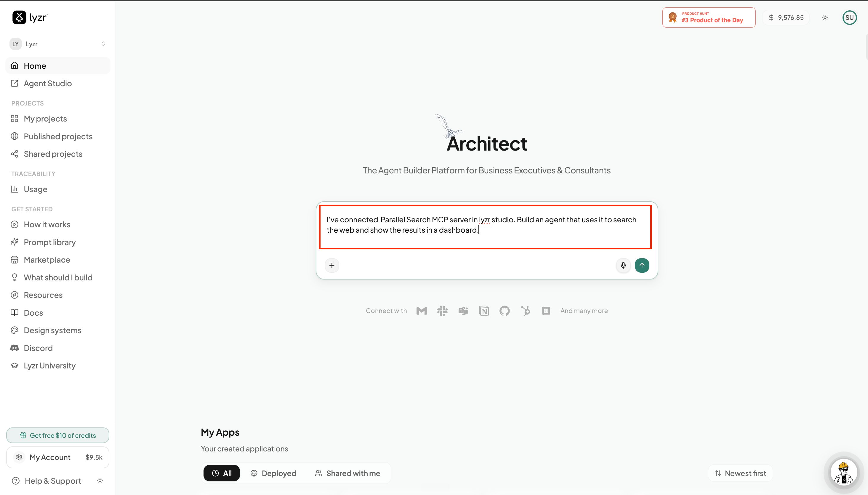The height and width of the screenshot is (495, 868).
Task: Open My projects
Action: (x=58, y=119)
